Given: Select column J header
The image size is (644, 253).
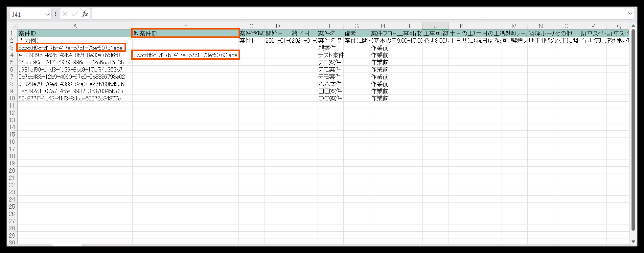Looking at the screenshot, I should pos(435,26).
